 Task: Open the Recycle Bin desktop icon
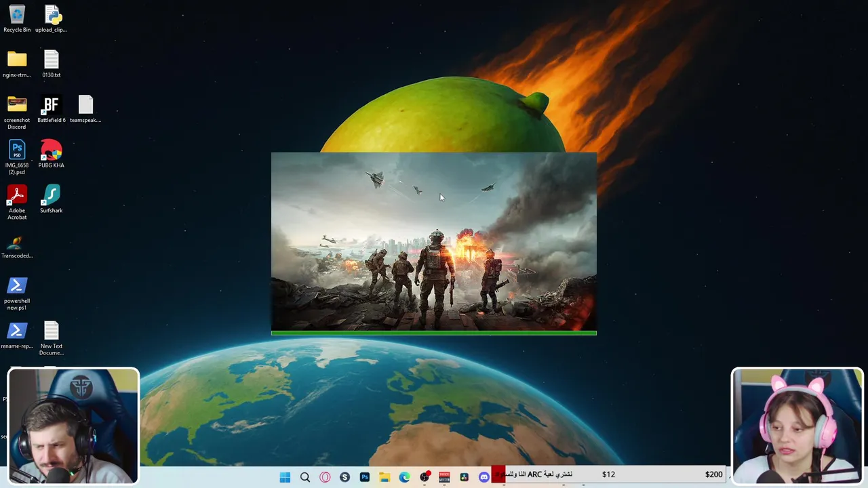coord(17,18)
